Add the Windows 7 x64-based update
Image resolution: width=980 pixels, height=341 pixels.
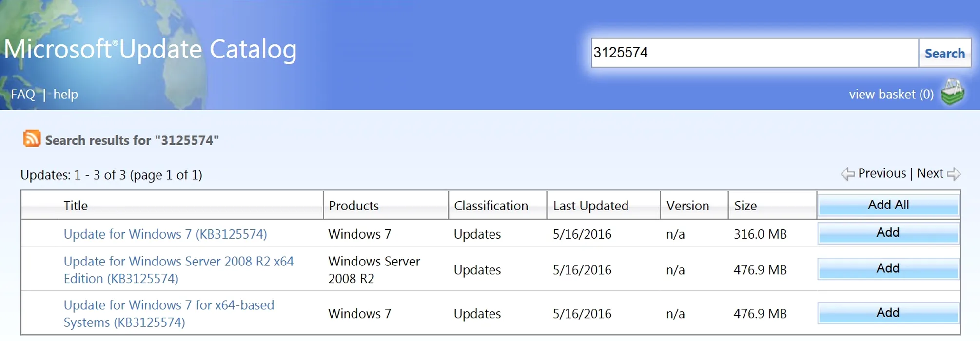pos(888,313)
